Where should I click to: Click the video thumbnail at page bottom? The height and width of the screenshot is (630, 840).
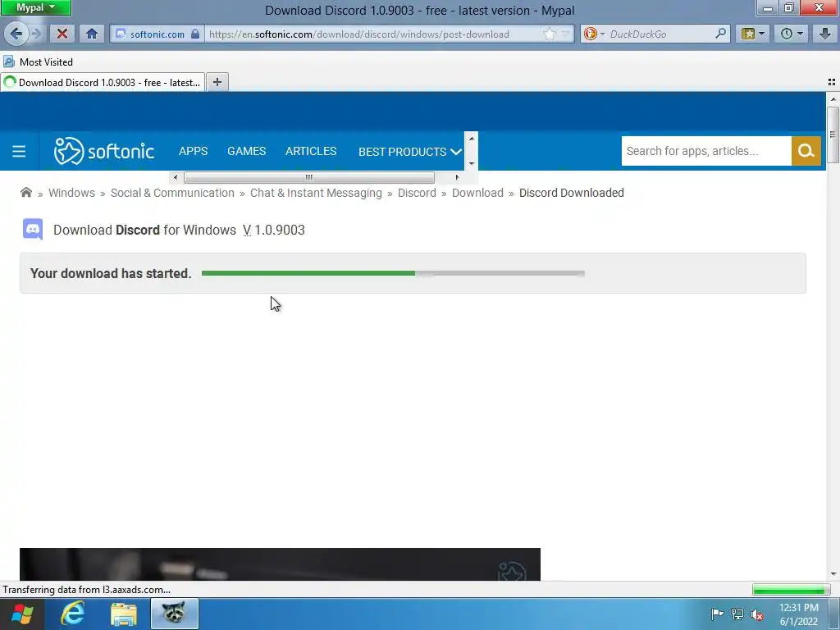tap(281, 564)
